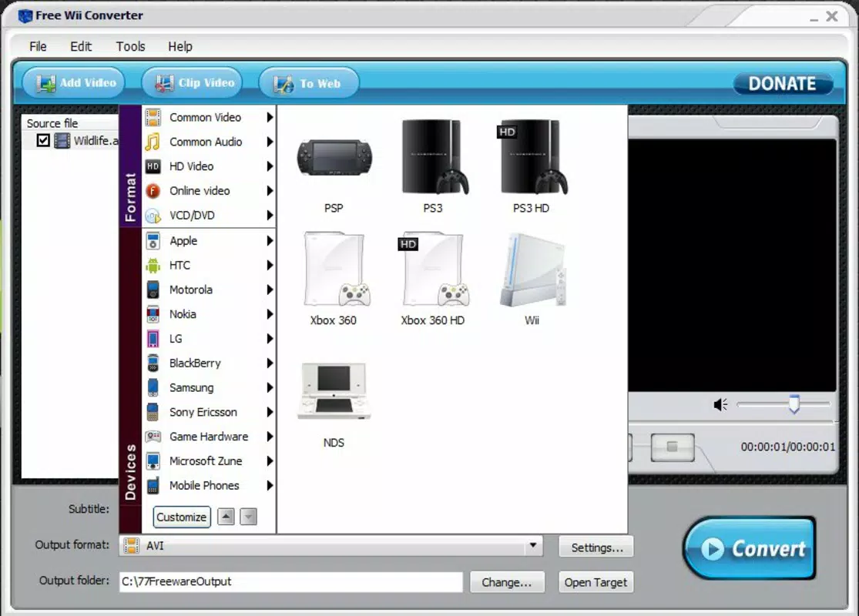Click the HTC menu entry label

(x=180, y=266)
